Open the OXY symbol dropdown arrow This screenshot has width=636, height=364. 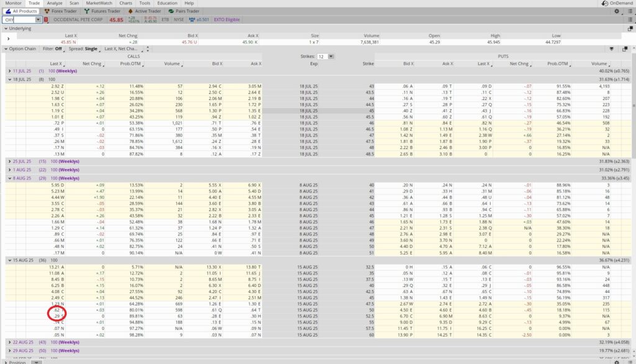(x=39, y=19)
